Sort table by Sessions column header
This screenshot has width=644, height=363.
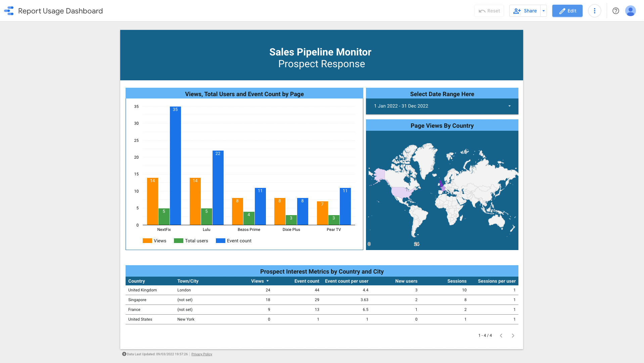[x=457, y=281]
